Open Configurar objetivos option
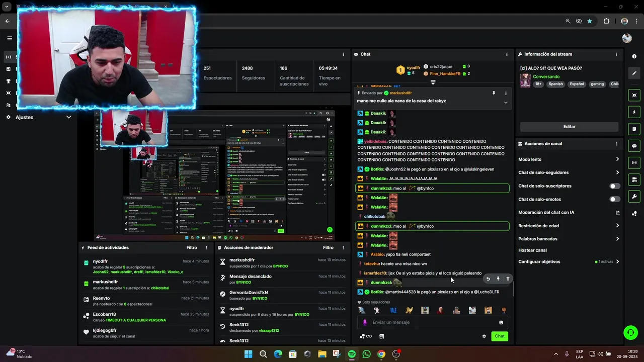Image resolution: width=644 pixels, height=362 pixels. coord(569,261)
